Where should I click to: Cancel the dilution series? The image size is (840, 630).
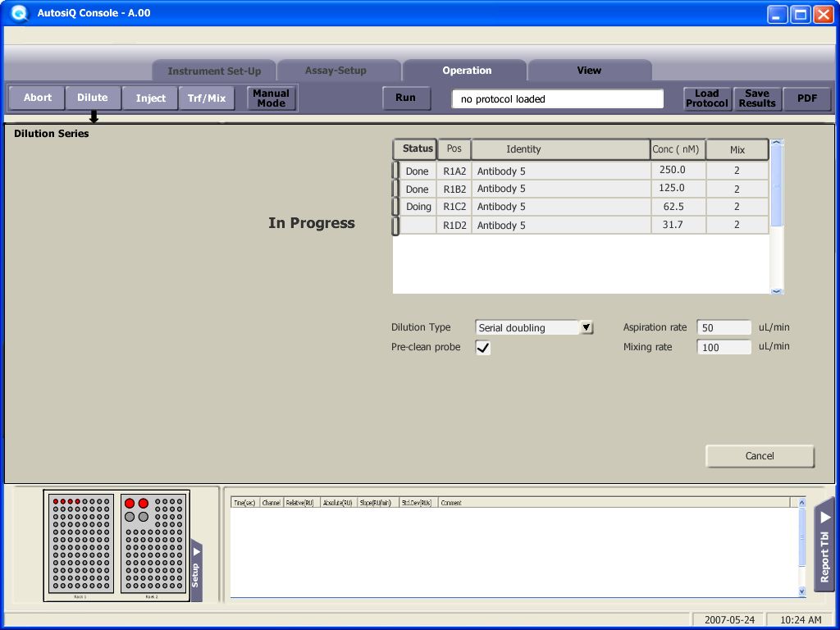pos(760,456)
